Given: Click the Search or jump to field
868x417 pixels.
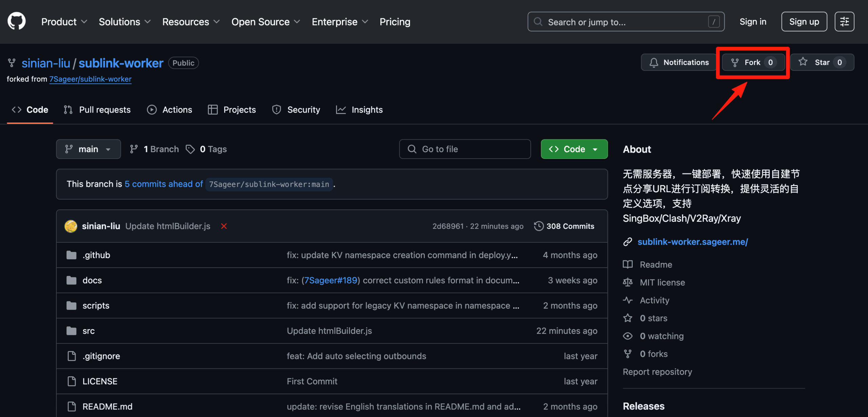Looking at the screenshot, I should [626, 22].
